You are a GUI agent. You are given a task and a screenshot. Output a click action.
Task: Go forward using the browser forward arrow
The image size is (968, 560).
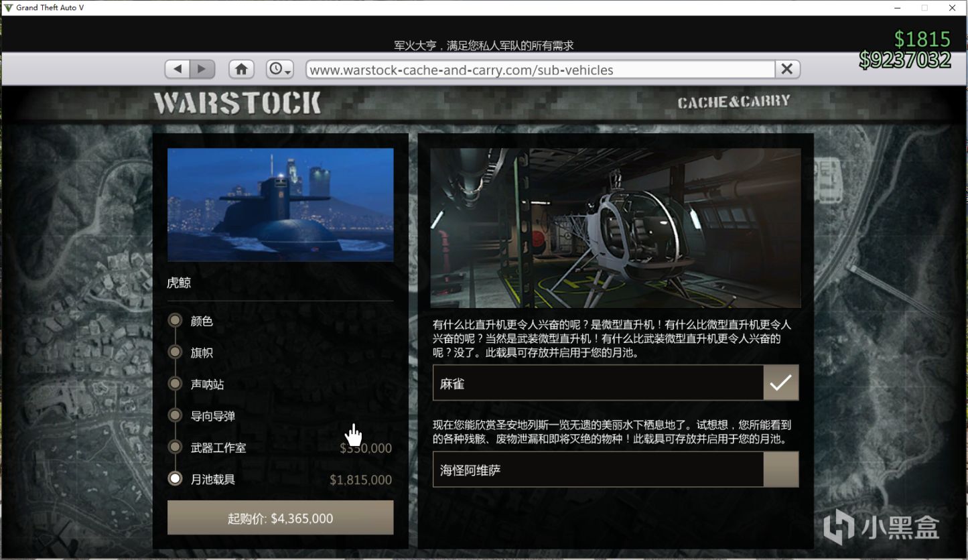pos(202,69)
